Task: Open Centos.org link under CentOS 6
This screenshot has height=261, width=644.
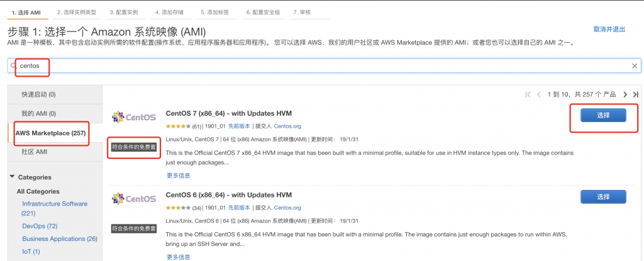Action: [287, 208]
